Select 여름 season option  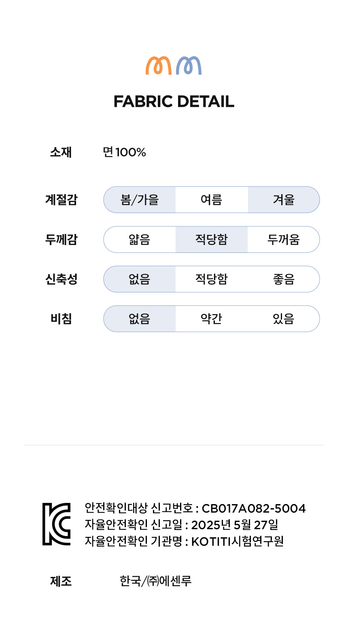point(211,200)
